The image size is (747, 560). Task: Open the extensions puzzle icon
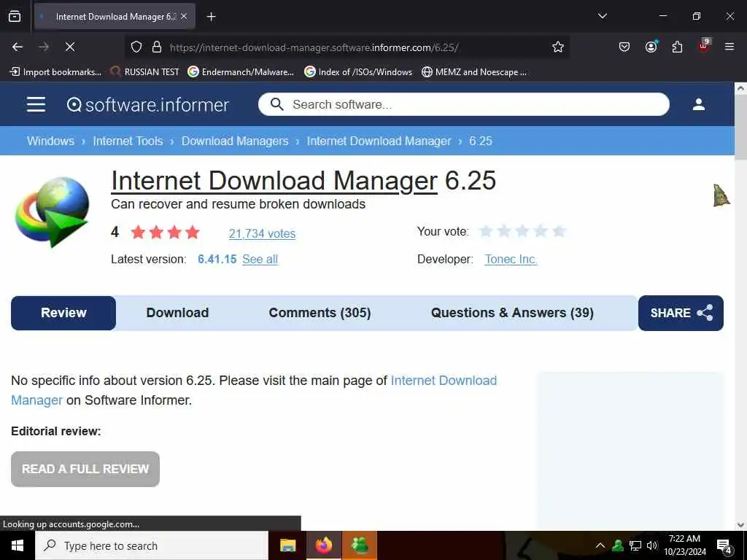pyautogui.click(x=677, y=47)
